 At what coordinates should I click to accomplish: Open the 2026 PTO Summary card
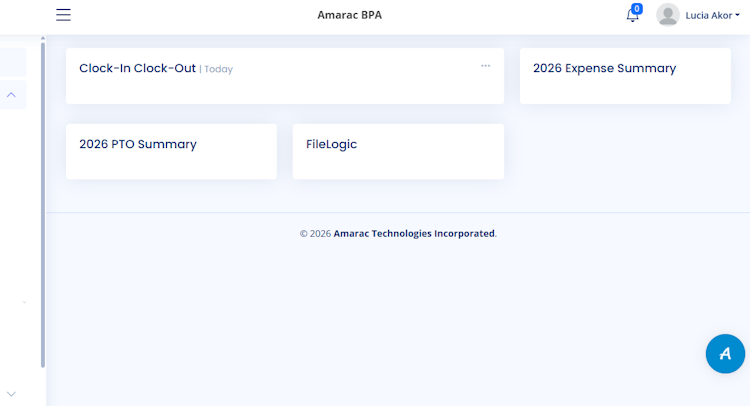tap(138, 144)
